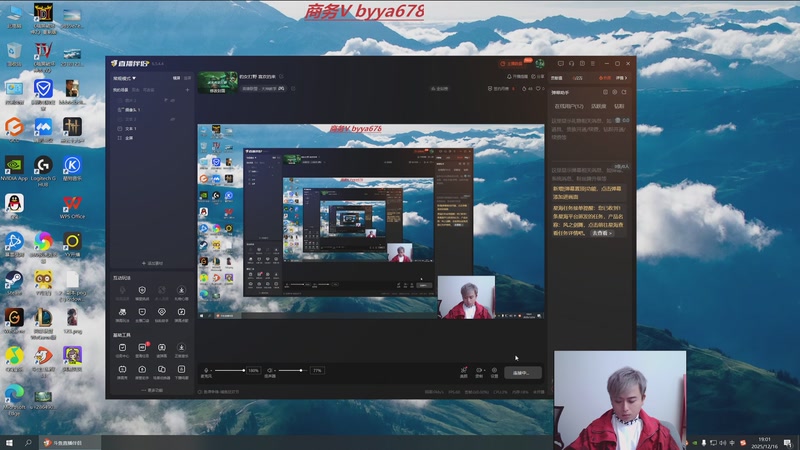Viewport: 800px width, 450px height.
Task: Select the 在线用户(12) tab
Action: [569, 106]
